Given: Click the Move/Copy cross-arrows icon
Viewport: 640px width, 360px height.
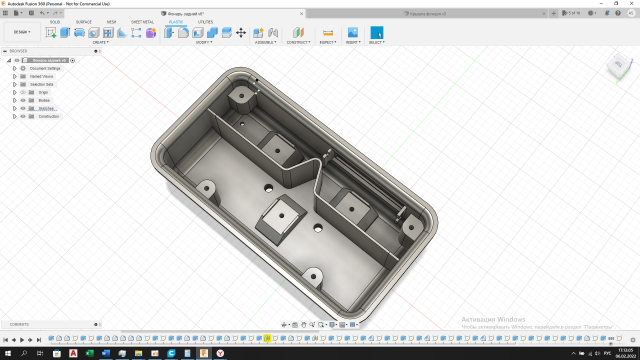Looking at the screenshot, I should (x=241, y=33).
